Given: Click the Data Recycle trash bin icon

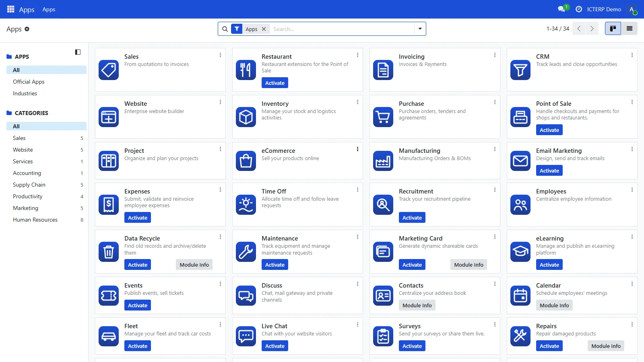Looking at the screenshot, I should 109,252.
